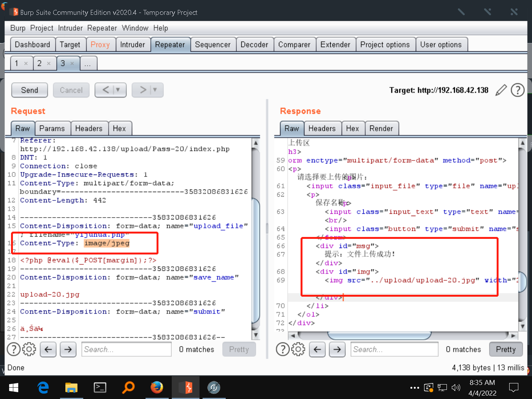Image resolution: width=532 pixels, height=399 pixels.
Task: Launch Edge browser from taskbar
Action: [x=43, y=388]
